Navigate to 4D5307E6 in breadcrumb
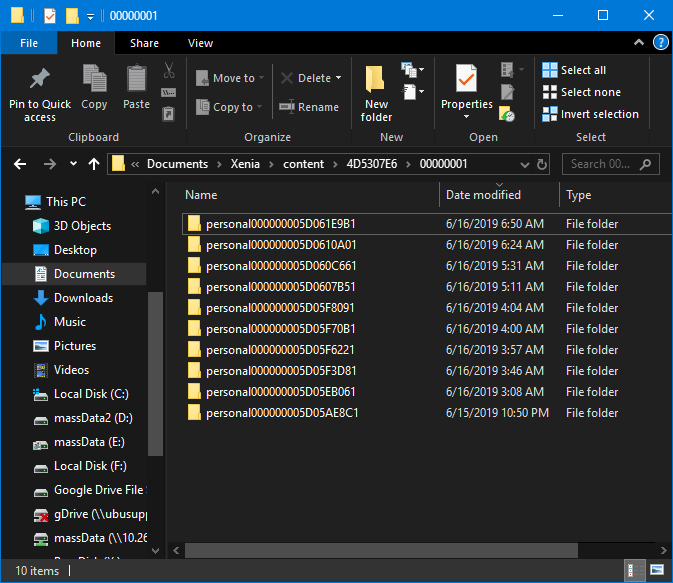This screenshot has height=583, width=673. pyautogui.click(x=372, y=164)
